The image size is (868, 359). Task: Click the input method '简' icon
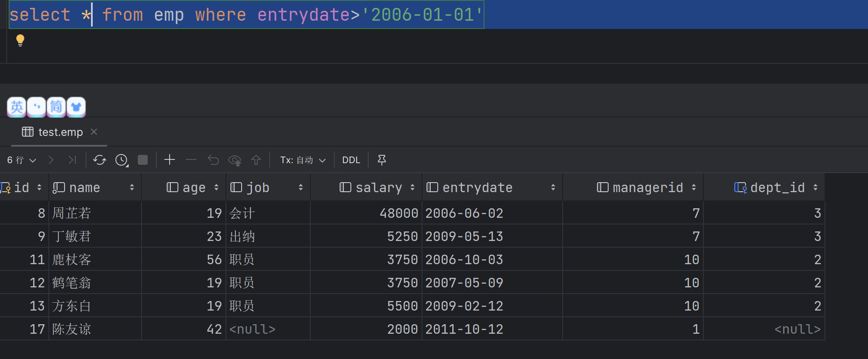[56, 107]
